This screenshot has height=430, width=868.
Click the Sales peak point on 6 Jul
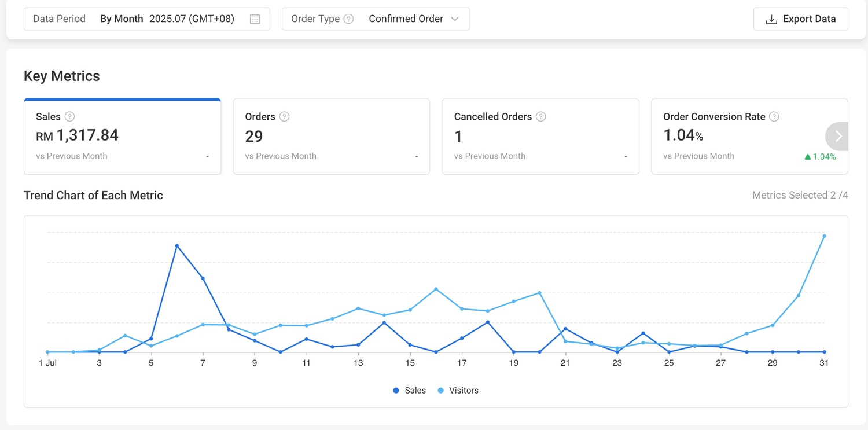(x=177, y=246)
